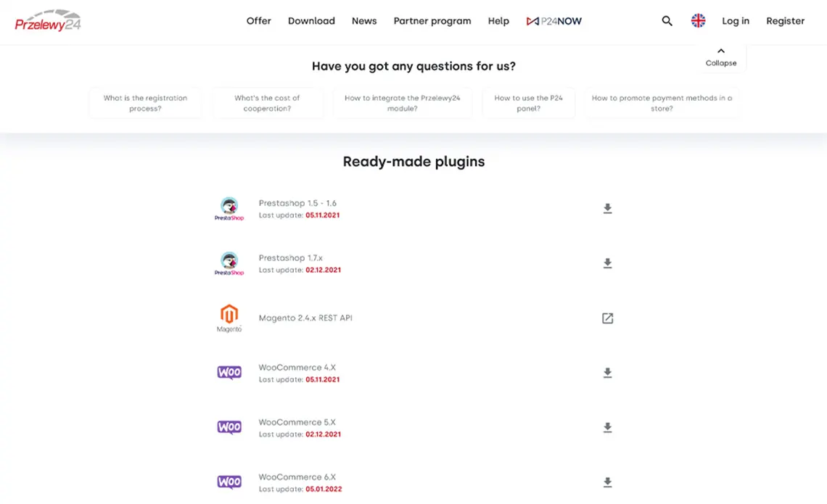Click the 'Prestashop 1.5 - 1.6' title
This screenshot has width=827, height=504.
click(x=297, y=203)
